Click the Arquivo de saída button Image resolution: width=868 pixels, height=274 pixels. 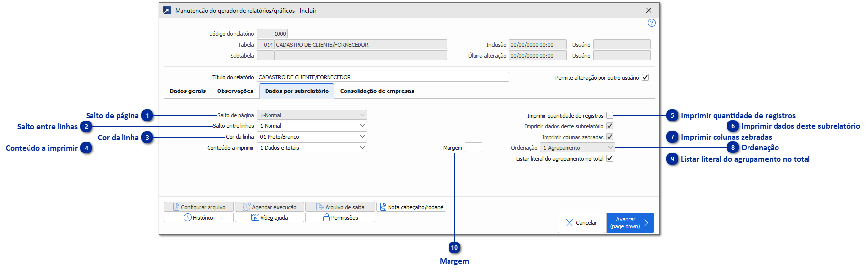pyautogui.click(x=340, y=207)
